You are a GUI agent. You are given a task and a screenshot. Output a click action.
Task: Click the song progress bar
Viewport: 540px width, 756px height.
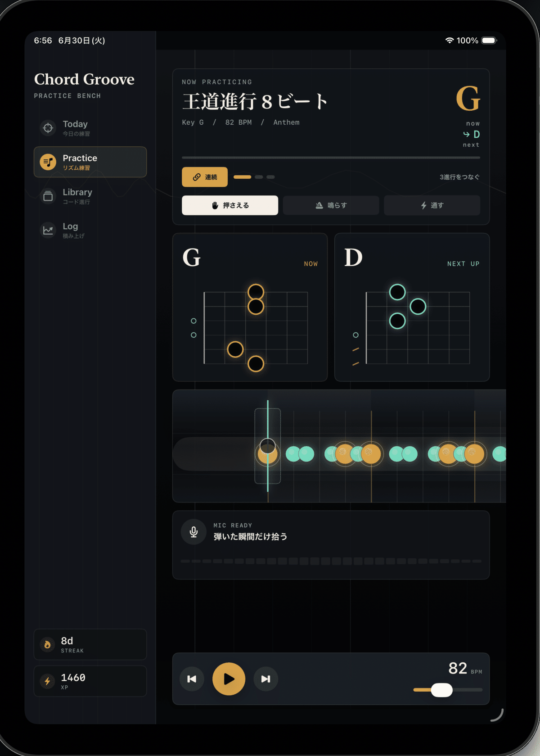click(331, 158)
